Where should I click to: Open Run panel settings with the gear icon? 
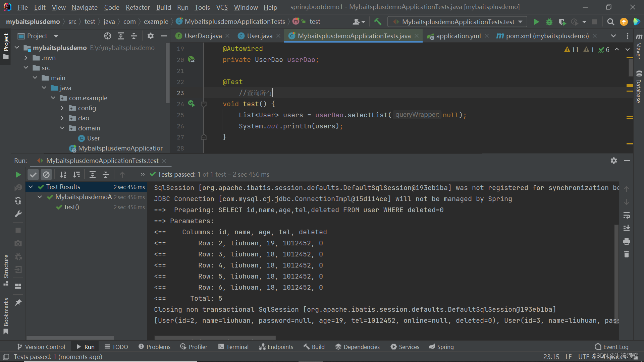614,161
